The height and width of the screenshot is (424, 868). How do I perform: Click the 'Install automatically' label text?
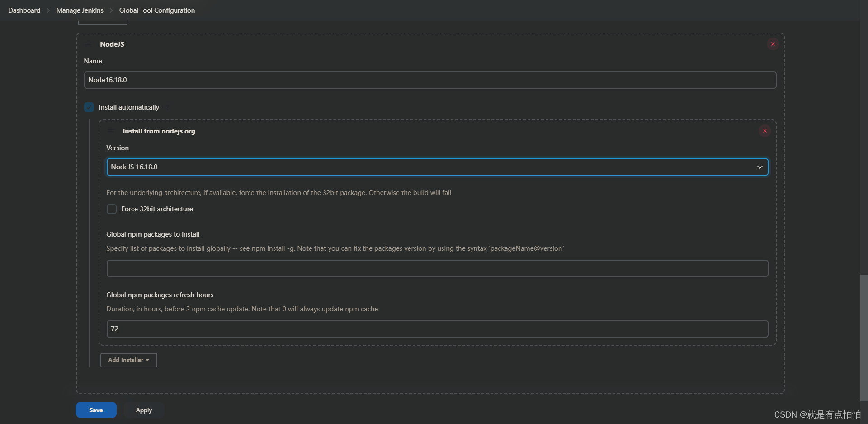tap(129, 107)
